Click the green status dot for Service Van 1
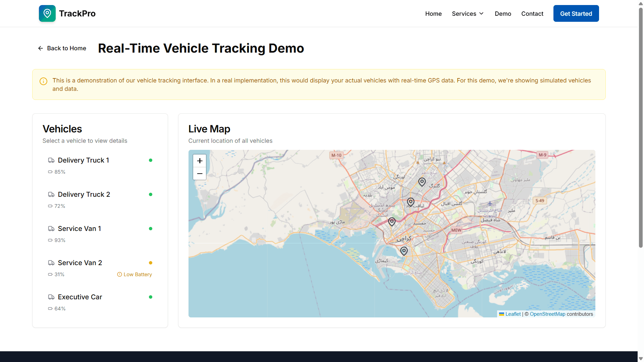 coord(151,229)
